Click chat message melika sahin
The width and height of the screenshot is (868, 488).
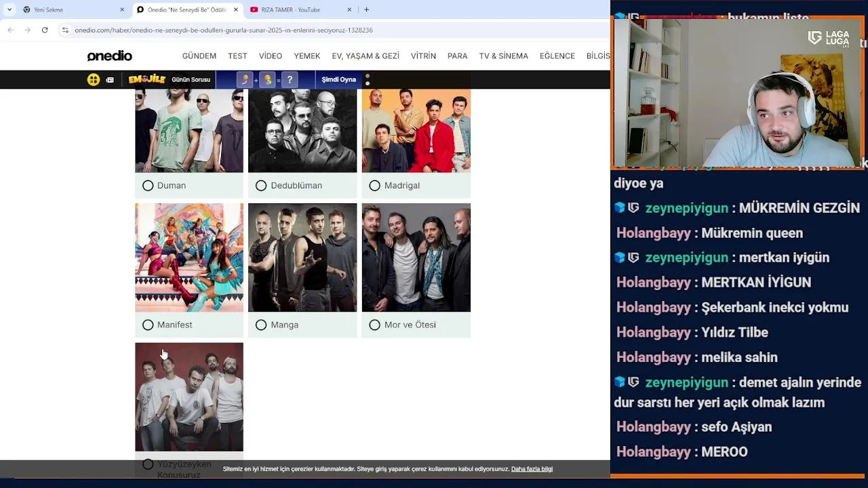pyautogui.click(x=739, y=358)
